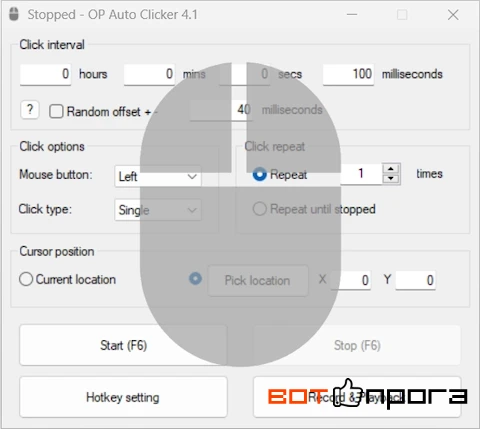Screen dimensions: 480x429
Task: Open the Mouse button dropdown
Action: click(158, 176)
